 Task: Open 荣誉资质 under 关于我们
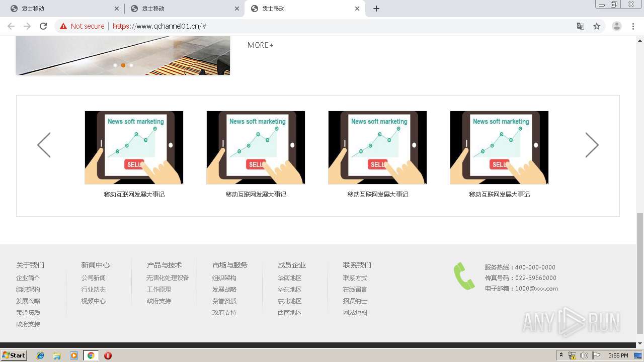pos(28,313)
